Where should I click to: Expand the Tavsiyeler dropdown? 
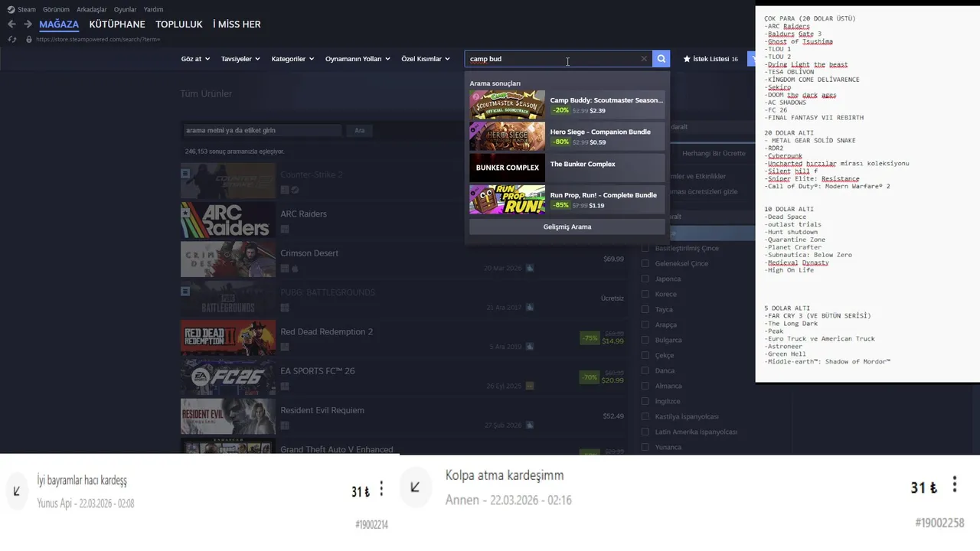240,59
